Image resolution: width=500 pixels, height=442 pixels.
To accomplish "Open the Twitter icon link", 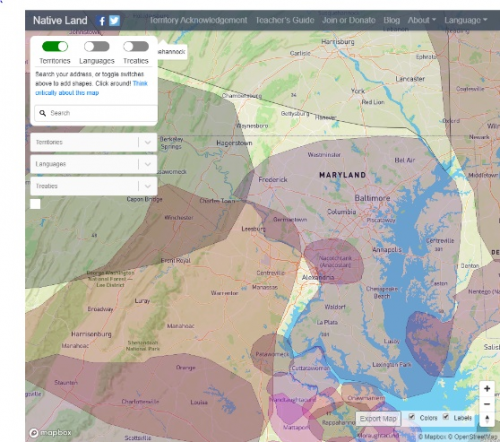I will [114, 21].
